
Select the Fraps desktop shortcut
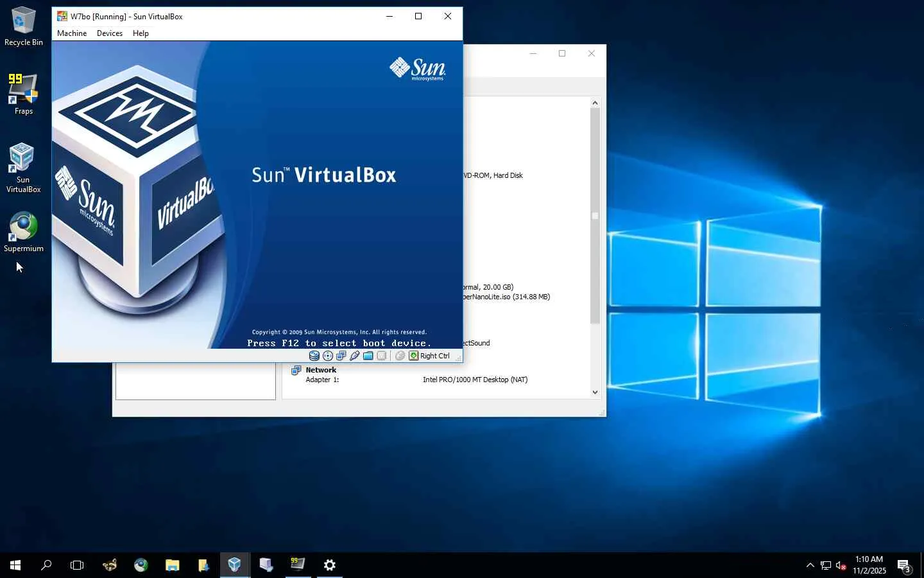coord(24,94)
